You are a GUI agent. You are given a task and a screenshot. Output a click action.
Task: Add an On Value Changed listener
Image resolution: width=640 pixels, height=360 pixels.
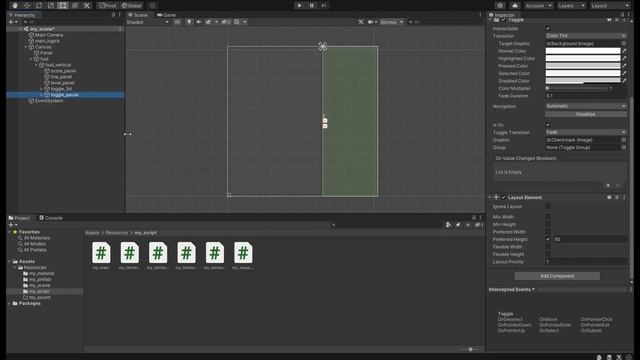pos(608,186)
